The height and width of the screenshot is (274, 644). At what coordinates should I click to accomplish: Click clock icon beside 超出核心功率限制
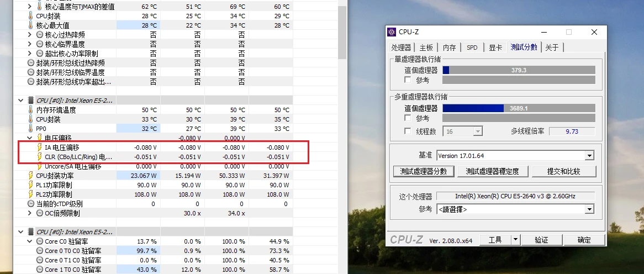coord(39,54)
